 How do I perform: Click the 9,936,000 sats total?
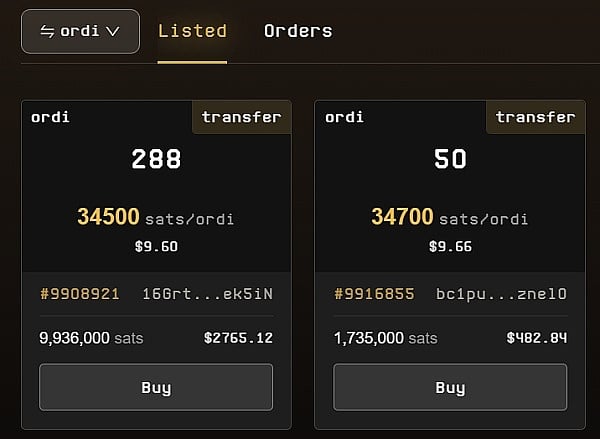(x=91, y=338)
